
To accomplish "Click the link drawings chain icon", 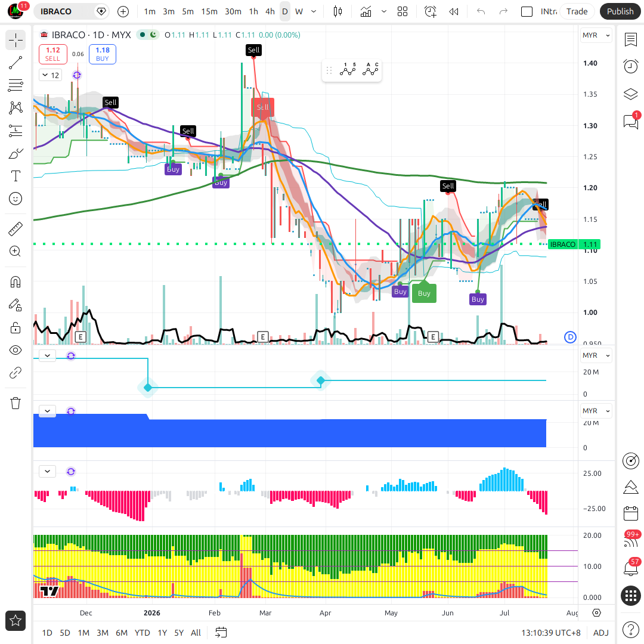I will [16, 373].
